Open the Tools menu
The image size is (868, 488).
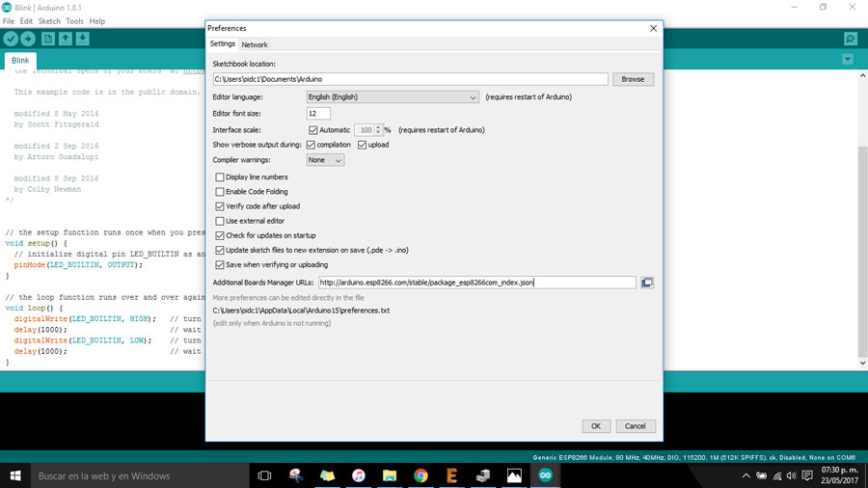click(x=74, y=21)
